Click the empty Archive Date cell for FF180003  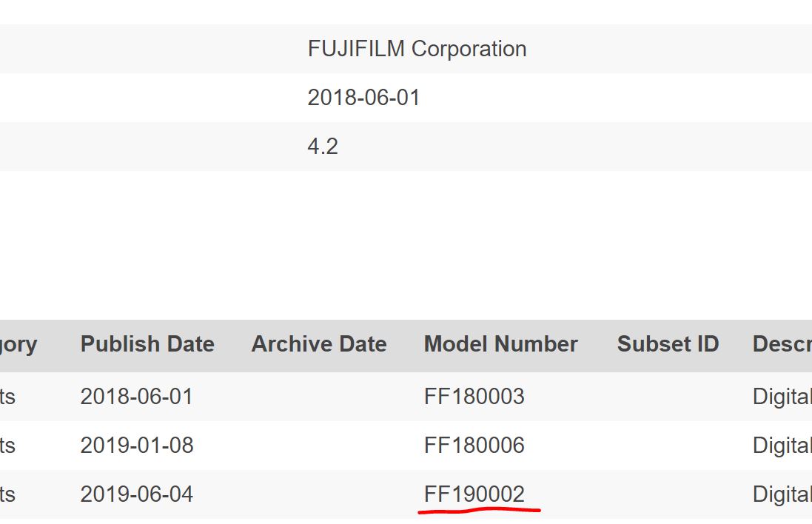point(319,397)
